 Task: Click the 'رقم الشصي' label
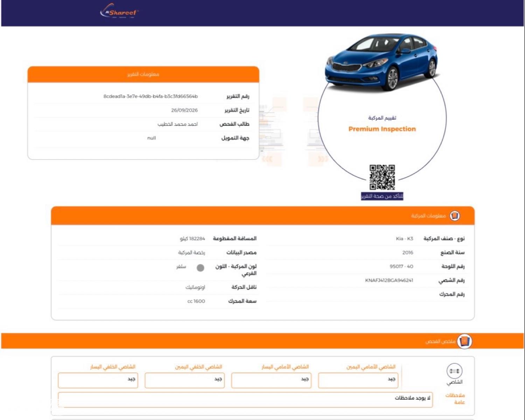pyautogui.click(x=451, y=280)
